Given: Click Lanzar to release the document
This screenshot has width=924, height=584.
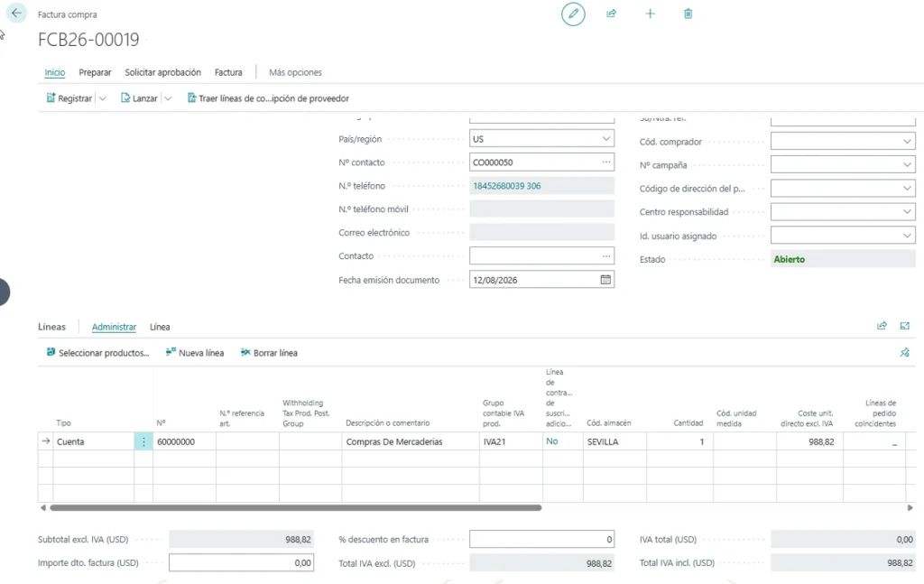Looking at the screenshot, I should click(x=139, y=98).
